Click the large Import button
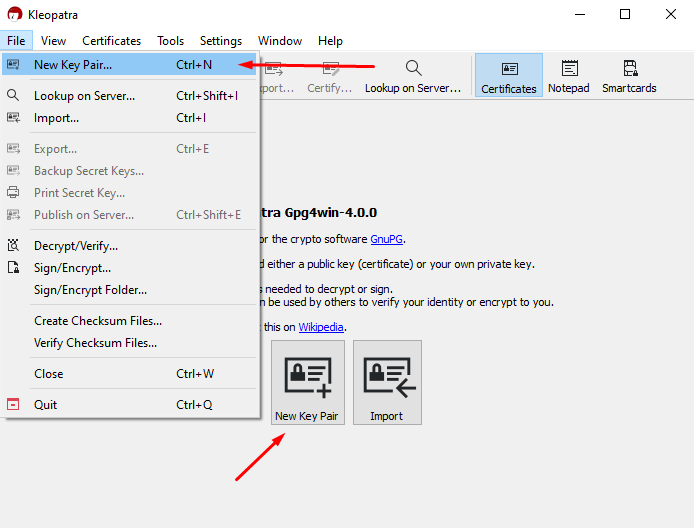 (x=387, y=382)
